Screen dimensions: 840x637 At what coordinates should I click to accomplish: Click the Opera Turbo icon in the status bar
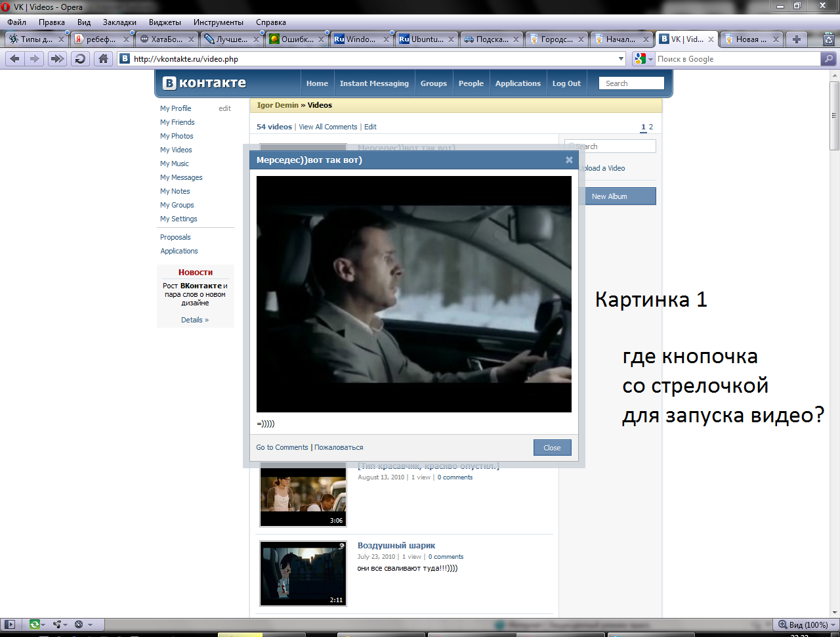[79, 625]
